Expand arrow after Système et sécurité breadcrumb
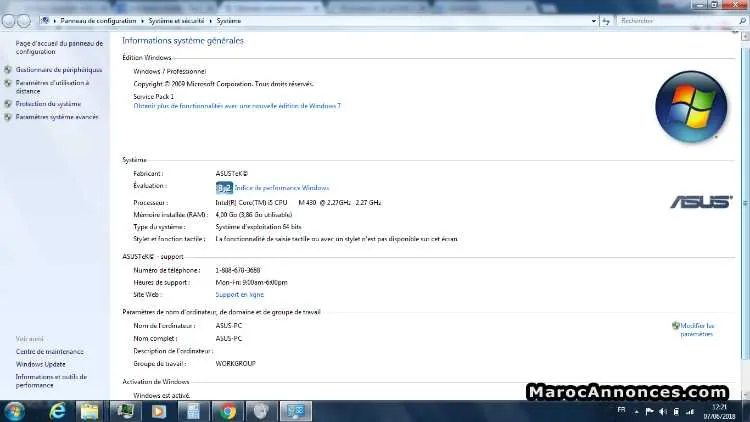Image resolution: width=750 pixels, height=422 pixels. (x=210, y=21)
